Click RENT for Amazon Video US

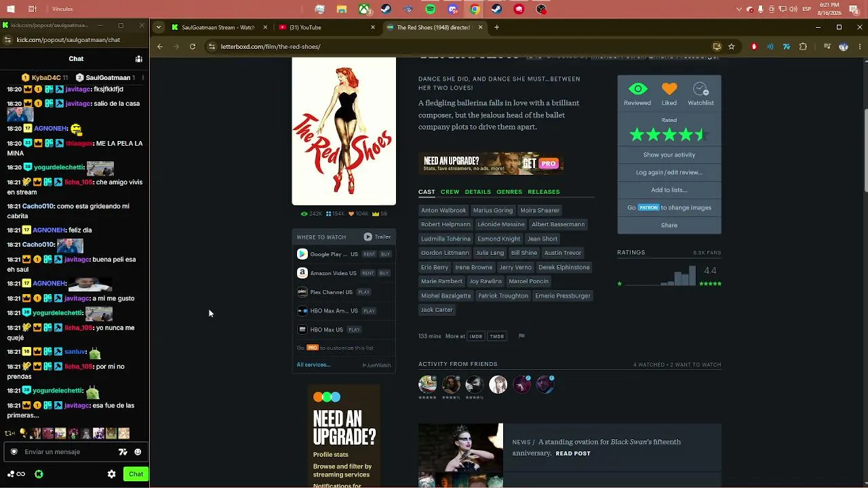368,273
